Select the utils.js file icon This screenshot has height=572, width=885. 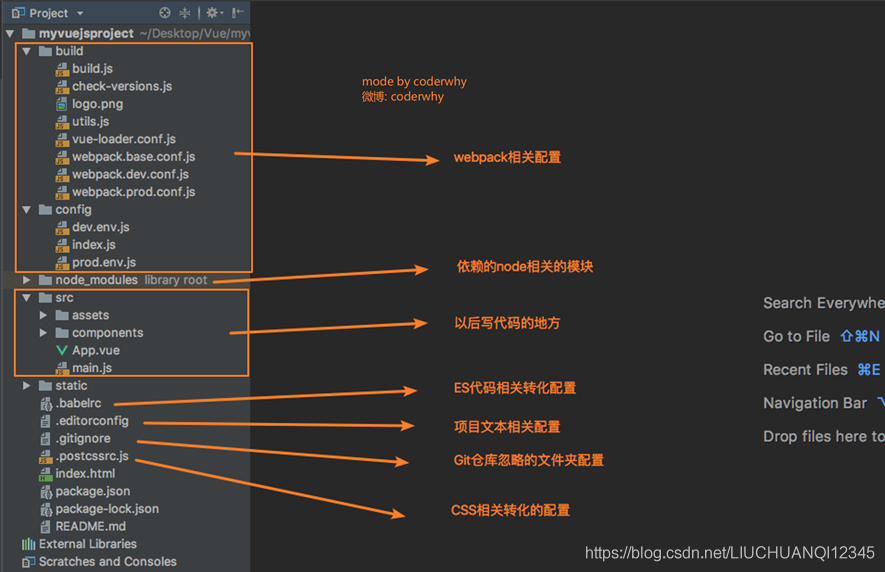tap(62, 121)
